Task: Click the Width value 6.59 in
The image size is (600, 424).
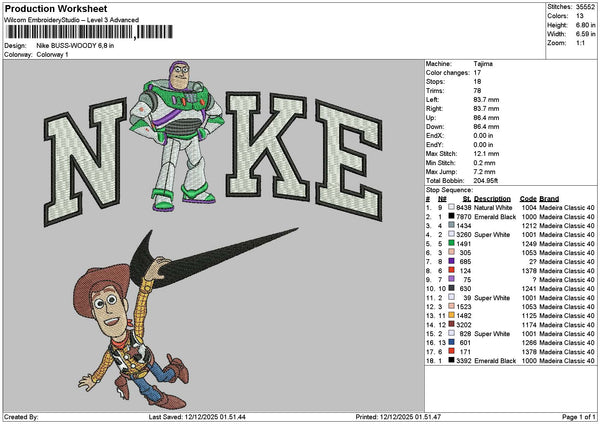Action: 585,34
